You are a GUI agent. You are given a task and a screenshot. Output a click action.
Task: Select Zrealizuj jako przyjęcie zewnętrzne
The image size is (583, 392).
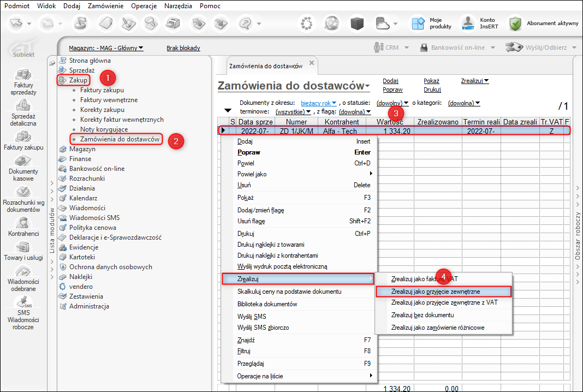(x=444, y=292)
